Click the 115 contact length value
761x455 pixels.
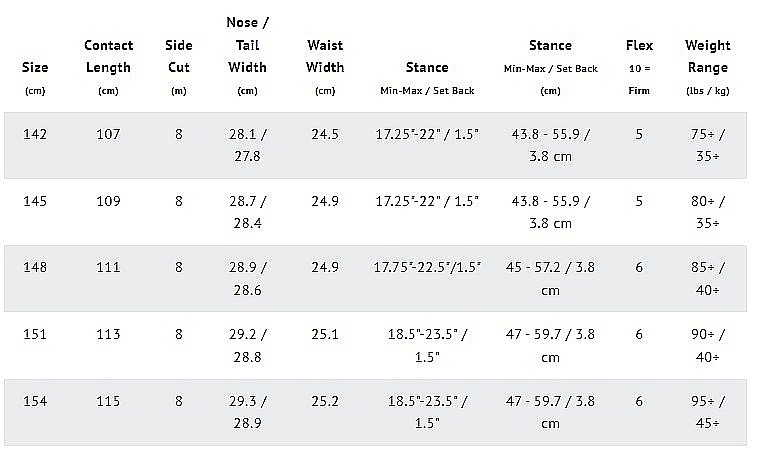108,401
